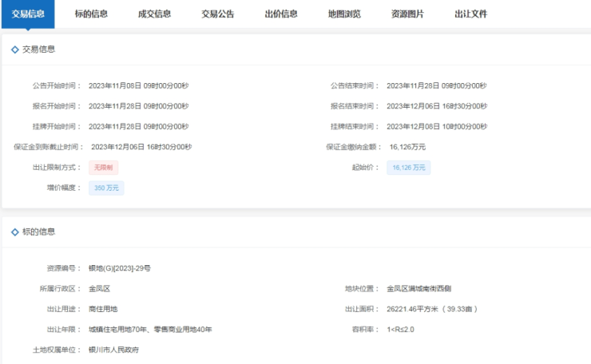The width and height of the screenshot is (591, 364).
Task: Open the 地图浏览 tab
Action: click(x=344, y=14)
